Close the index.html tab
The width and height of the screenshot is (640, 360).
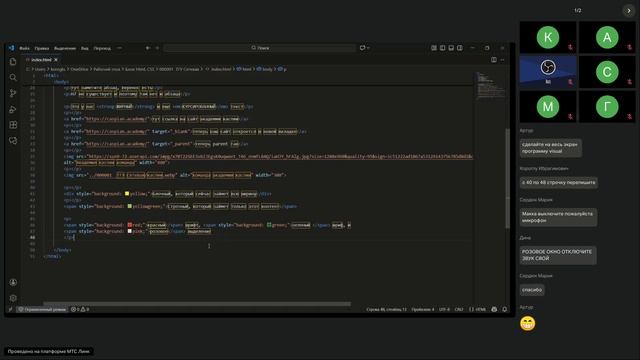(x=56, y=60)
